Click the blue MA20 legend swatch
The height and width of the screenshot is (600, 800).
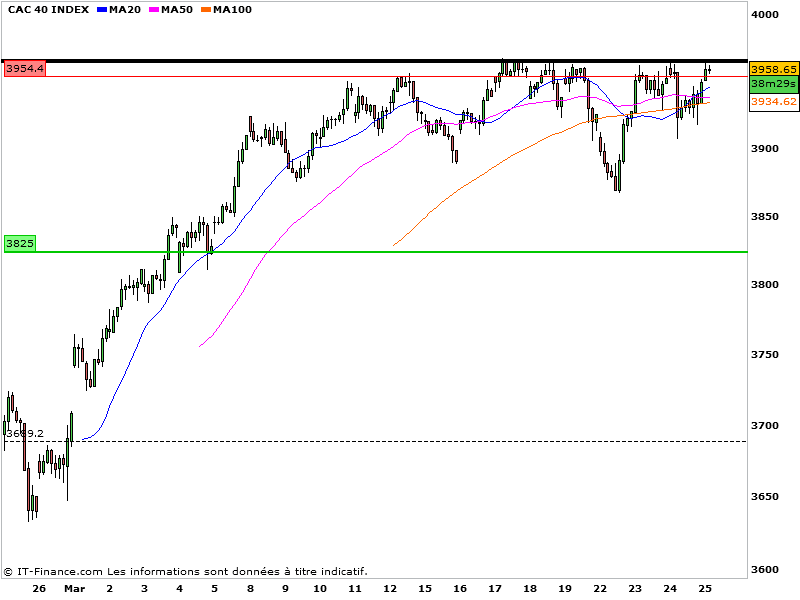[x=102, y=10]
